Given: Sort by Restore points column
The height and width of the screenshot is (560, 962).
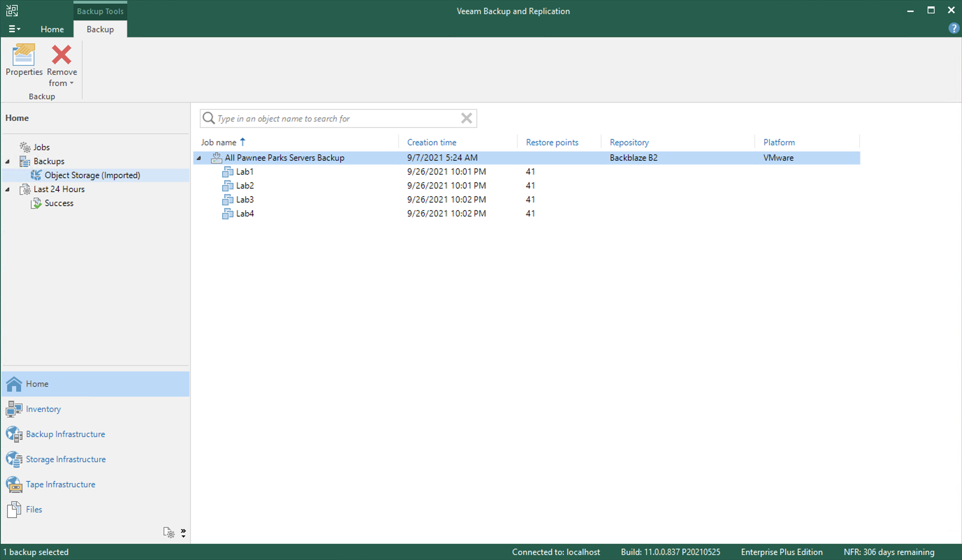Looking at the screenshot, I should click(x=552, y=142).
